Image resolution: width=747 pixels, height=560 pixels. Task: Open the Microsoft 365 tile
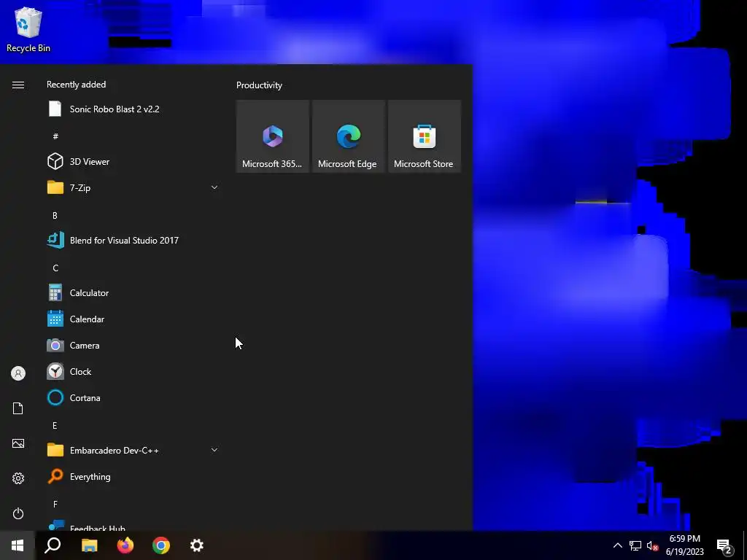coord(273,136)
